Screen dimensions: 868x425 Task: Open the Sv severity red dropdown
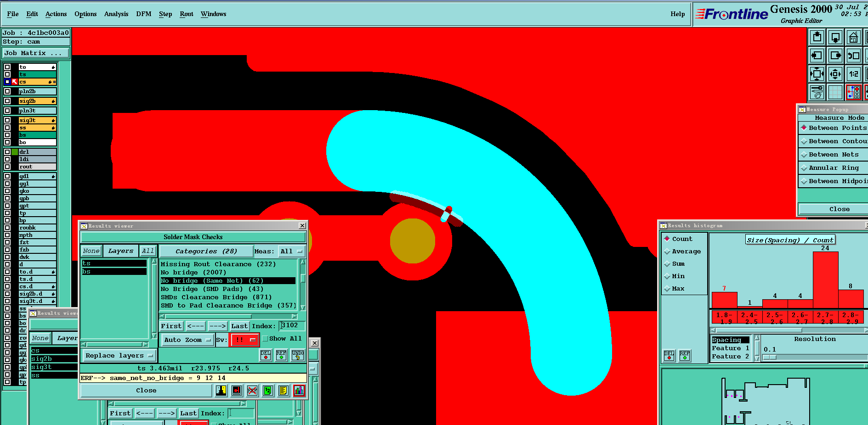tap(245, 340)
